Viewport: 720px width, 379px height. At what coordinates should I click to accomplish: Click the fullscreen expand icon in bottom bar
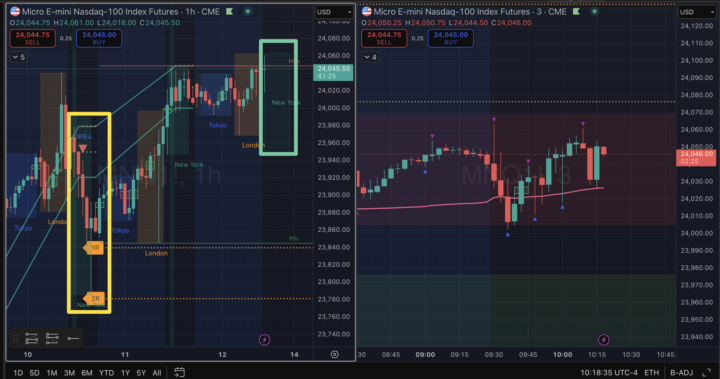tap(707, 373)
